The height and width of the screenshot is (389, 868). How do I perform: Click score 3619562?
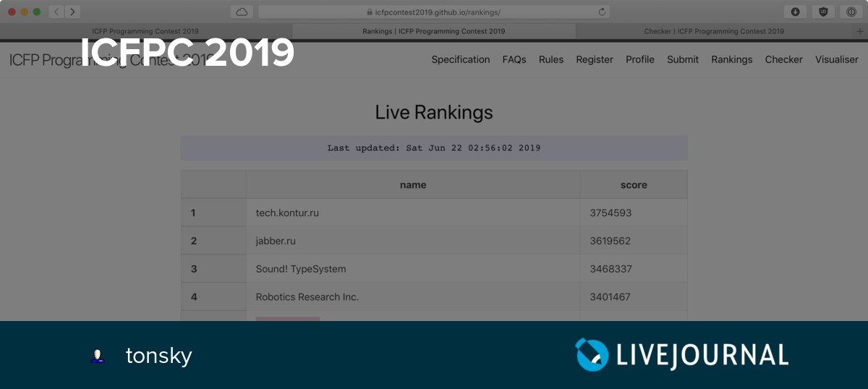coord(610,241)
